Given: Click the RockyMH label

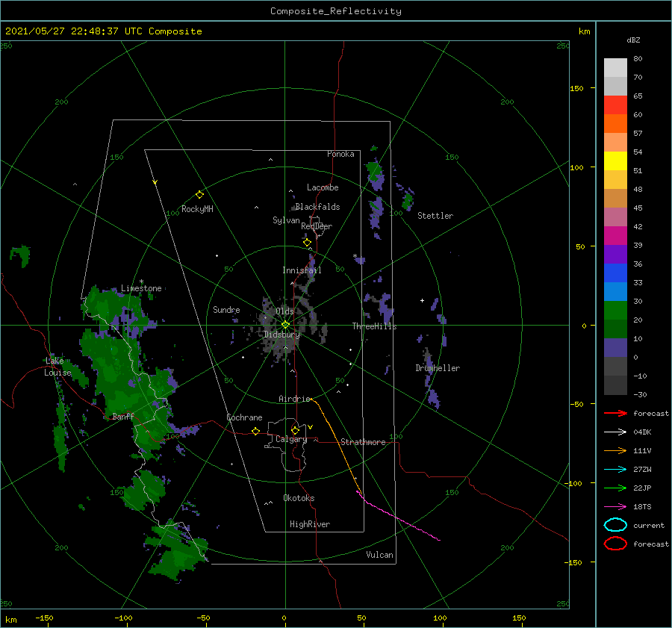Looking at the screenshot, I should [x=197, y=209].
